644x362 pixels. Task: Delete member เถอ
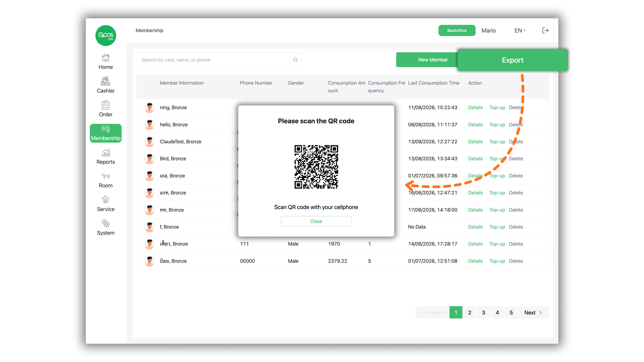(516, 176)
